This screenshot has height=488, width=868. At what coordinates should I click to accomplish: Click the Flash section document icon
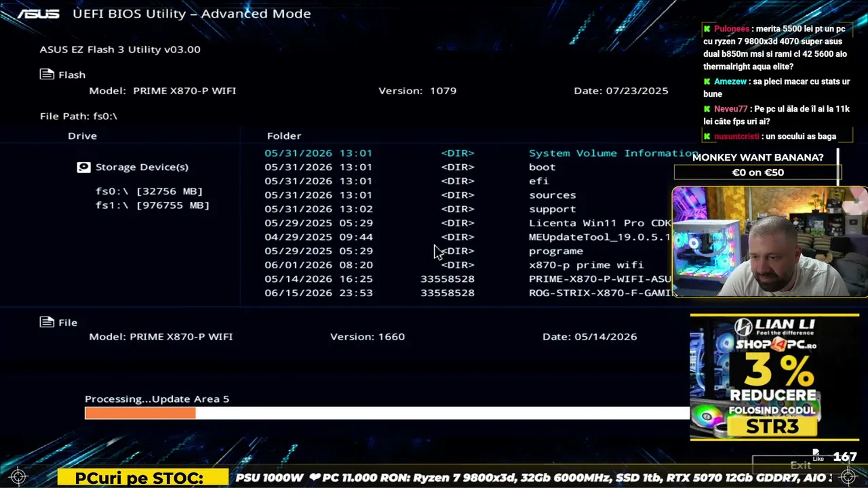pos(47,75)
